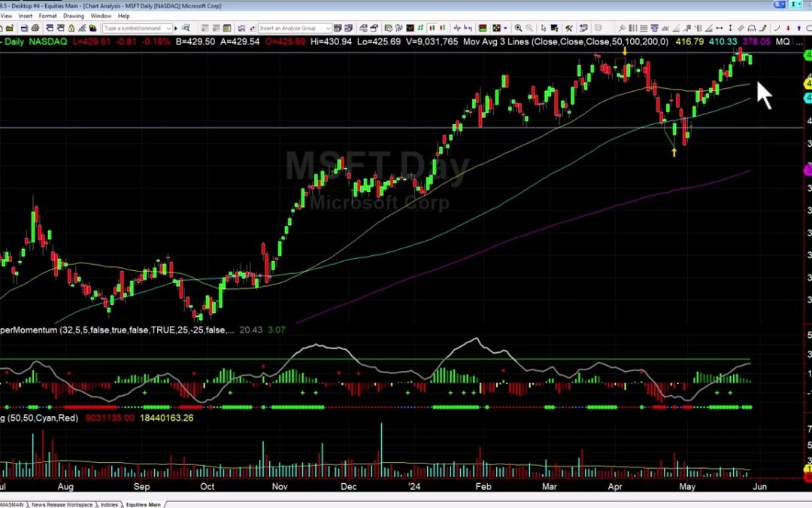Open the Drawing menu
The width and height of the screenshot is (812, 508).
(73, 15)
